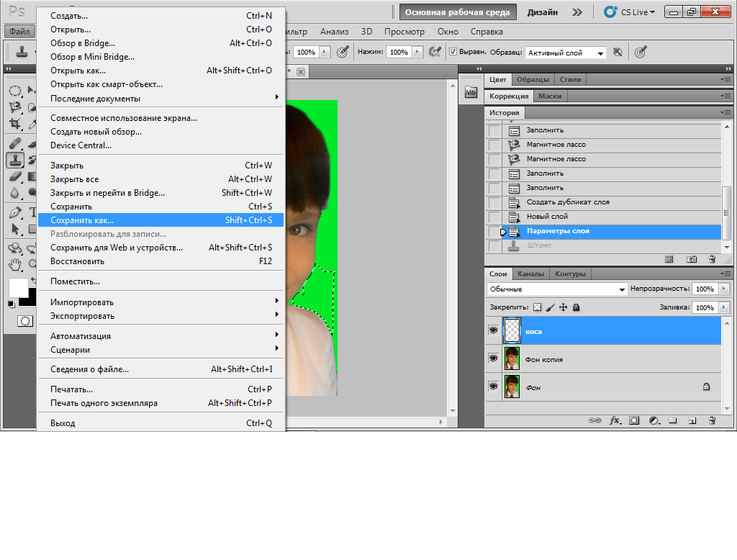Screen dimensions: 737x560
Task: Click the 'Основная рабочая среда' workspace button
Action: [x=457, y=12]
